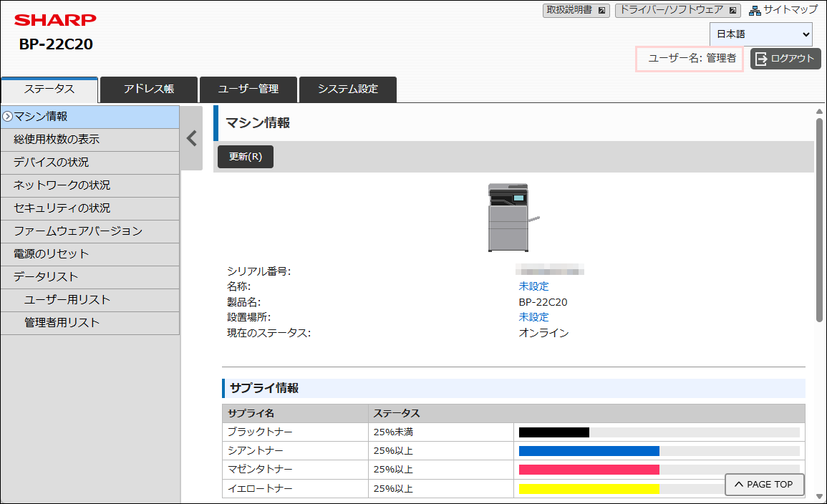Click the マゼンタトナー row name
Screen dimensions: 827x504
point(260,470)
